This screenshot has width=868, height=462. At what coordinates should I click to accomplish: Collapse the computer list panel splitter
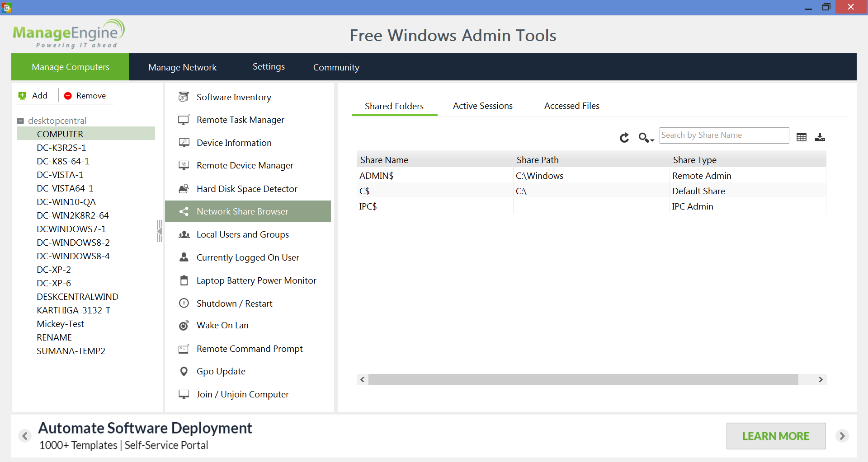coord(159,231)
